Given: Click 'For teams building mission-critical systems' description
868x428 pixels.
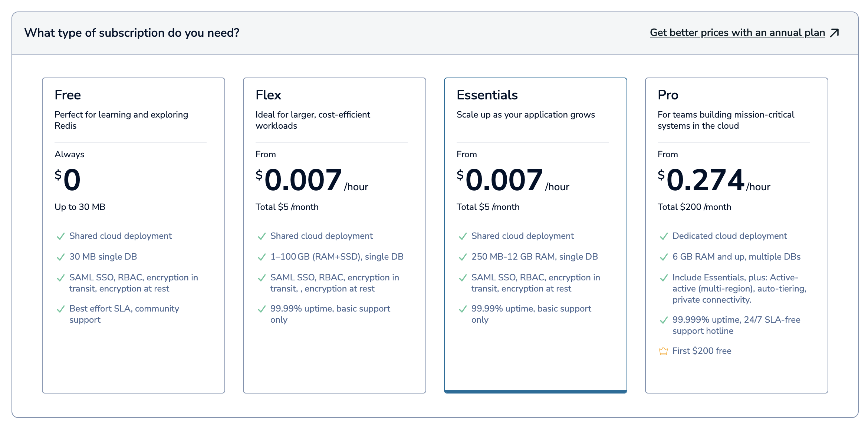Looking at the screenshot, I should tap(726, 120).
